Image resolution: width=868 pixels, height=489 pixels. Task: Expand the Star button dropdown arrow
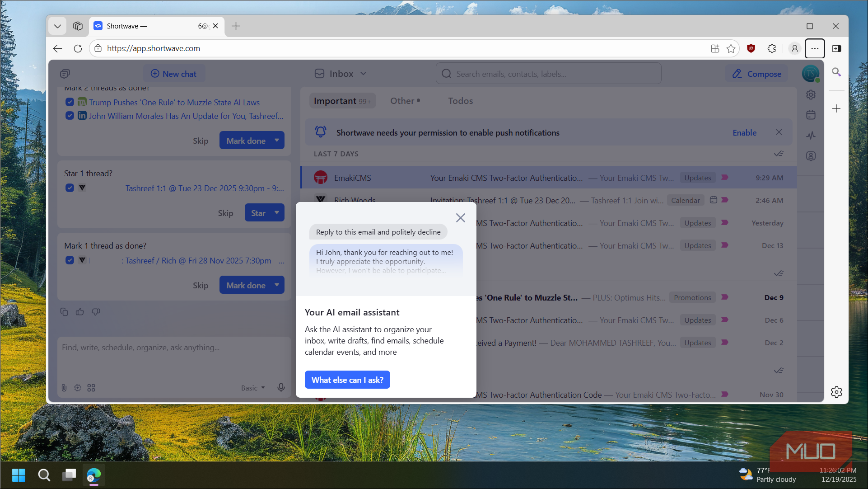277,212
